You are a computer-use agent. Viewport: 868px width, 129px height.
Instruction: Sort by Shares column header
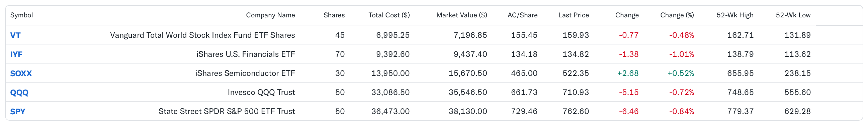point(334,15)
